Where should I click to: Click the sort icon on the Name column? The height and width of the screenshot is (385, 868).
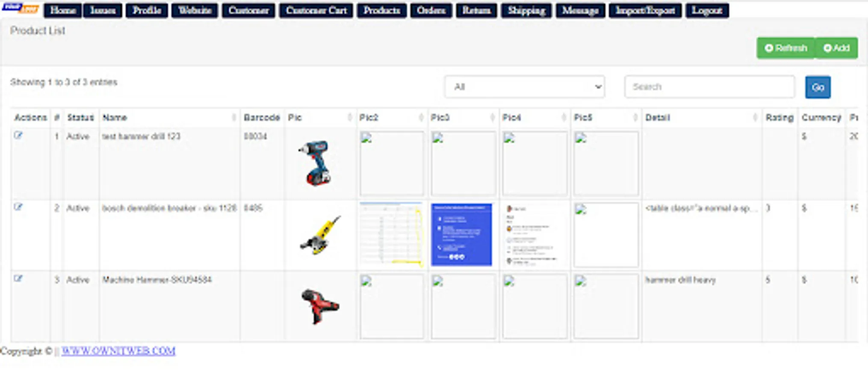pos(234,117)
